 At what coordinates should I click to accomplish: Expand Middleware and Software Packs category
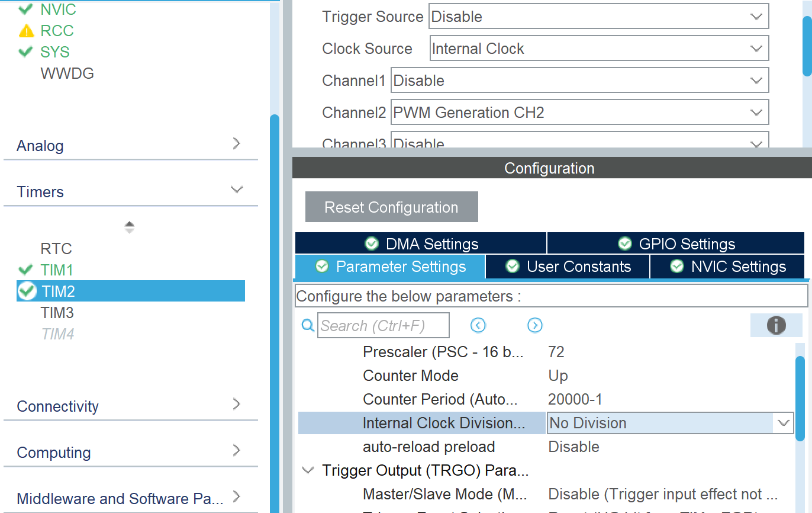[x=237, y=496]
